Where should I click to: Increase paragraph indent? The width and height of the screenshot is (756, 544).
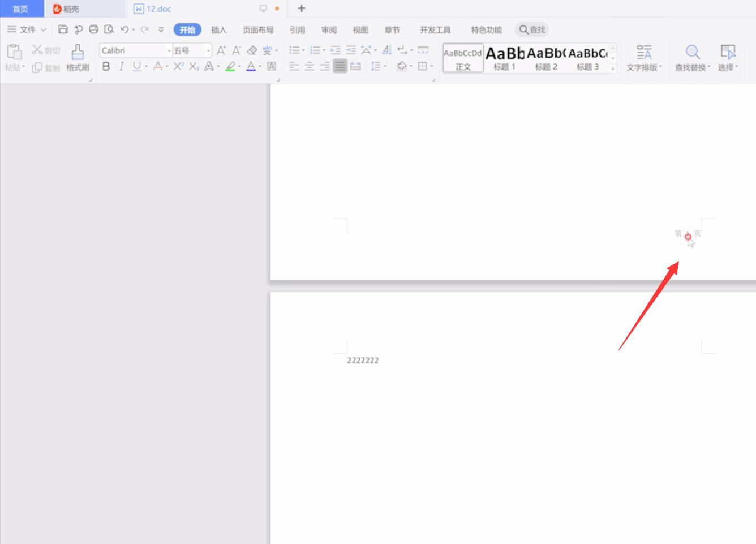click(351, 50)
